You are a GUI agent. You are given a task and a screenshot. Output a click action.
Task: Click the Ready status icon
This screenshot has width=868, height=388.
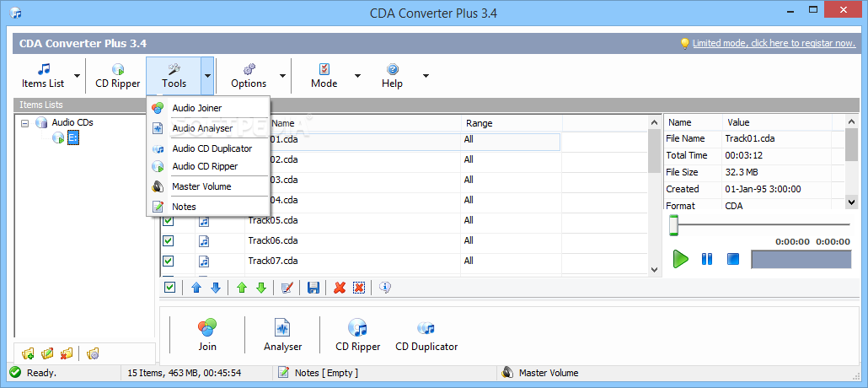point(15,373)
